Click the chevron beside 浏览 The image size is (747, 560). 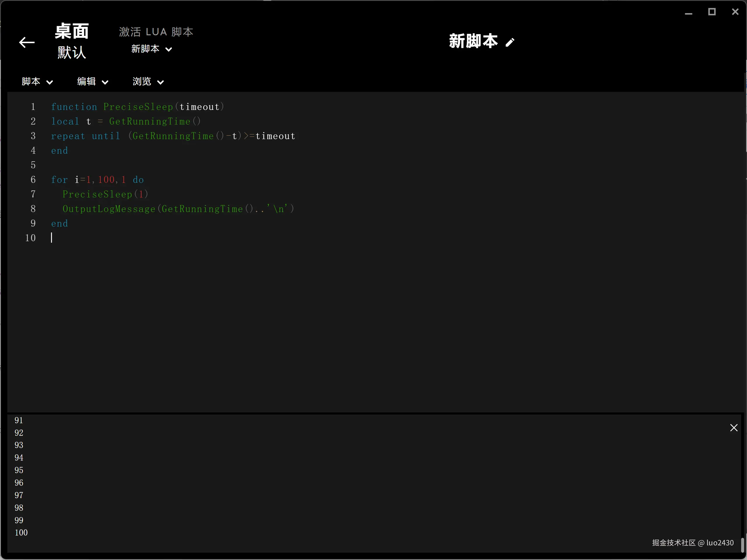(161, 82)
